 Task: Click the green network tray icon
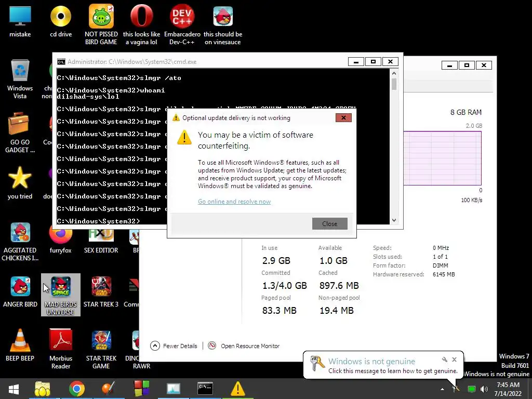[472, 389]
